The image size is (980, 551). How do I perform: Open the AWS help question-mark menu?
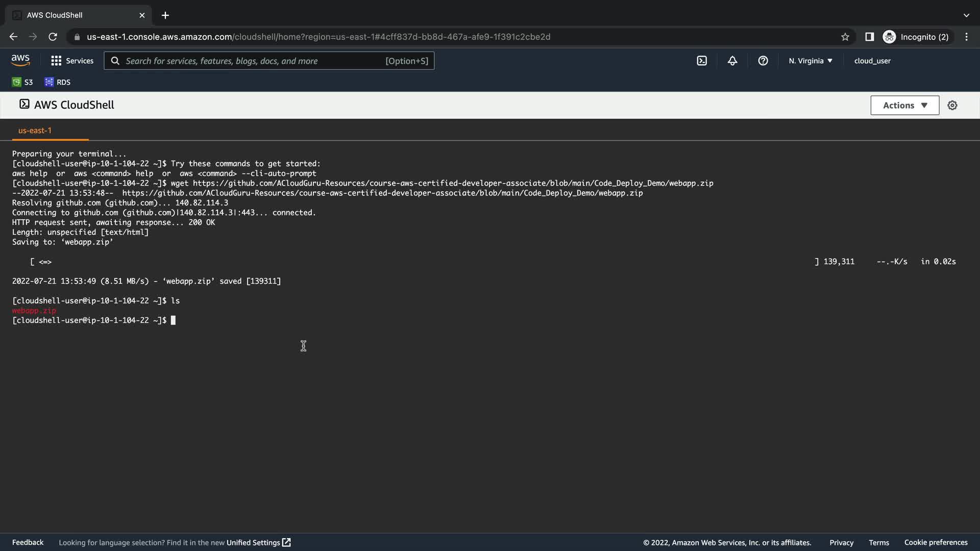(x=763, y=61)
